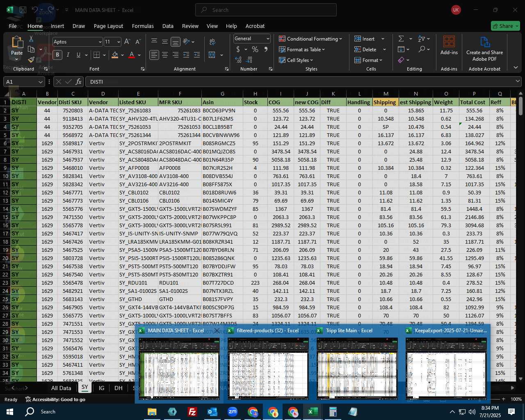Switch to Data ribbon tab

tap(168, 26)
